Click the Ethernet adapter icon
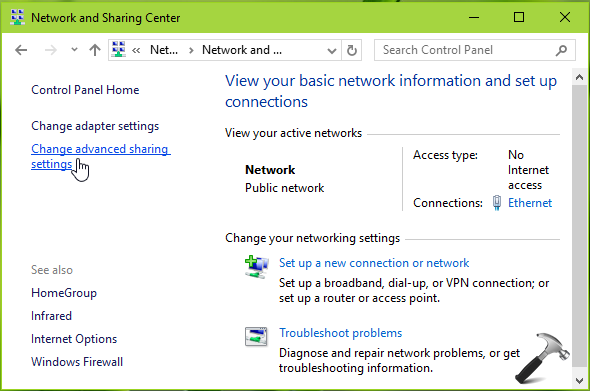This screenshot has height=391, width=590. point(497,203)
